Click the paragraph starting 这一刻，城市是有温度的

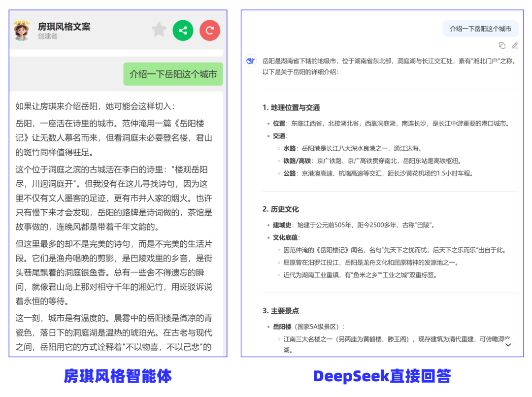coord(114,332)
